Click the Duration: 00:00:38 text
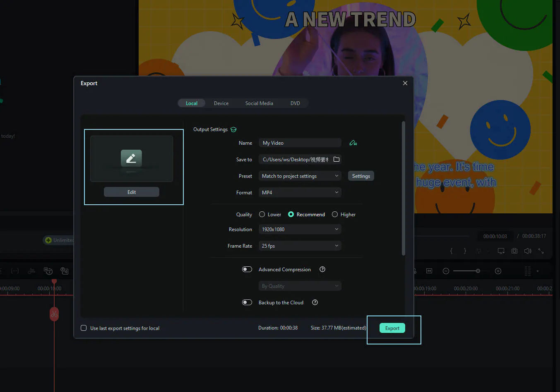The width and height of the screenshot is (560, 392). (x=278, y=327)
